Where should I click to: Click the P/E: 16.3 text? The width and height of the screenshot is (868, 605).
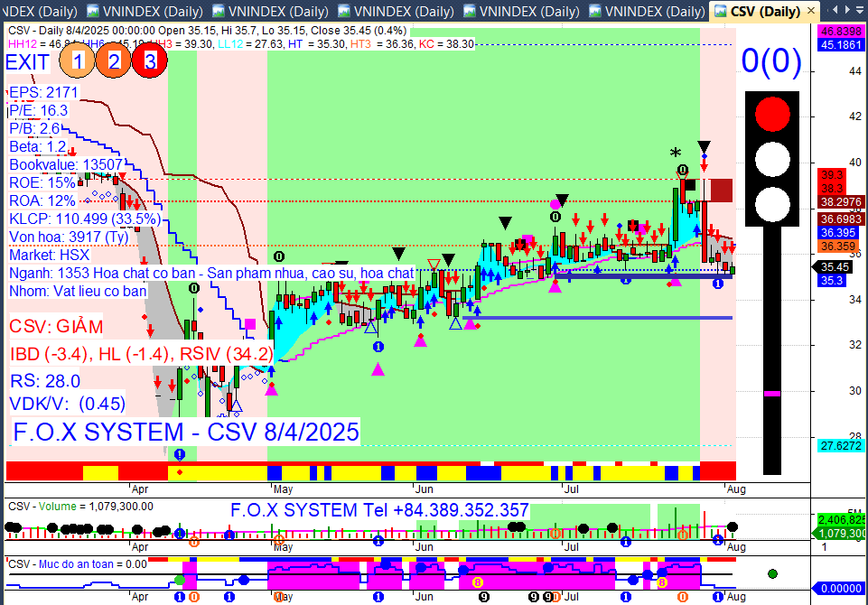coord(39,111)
